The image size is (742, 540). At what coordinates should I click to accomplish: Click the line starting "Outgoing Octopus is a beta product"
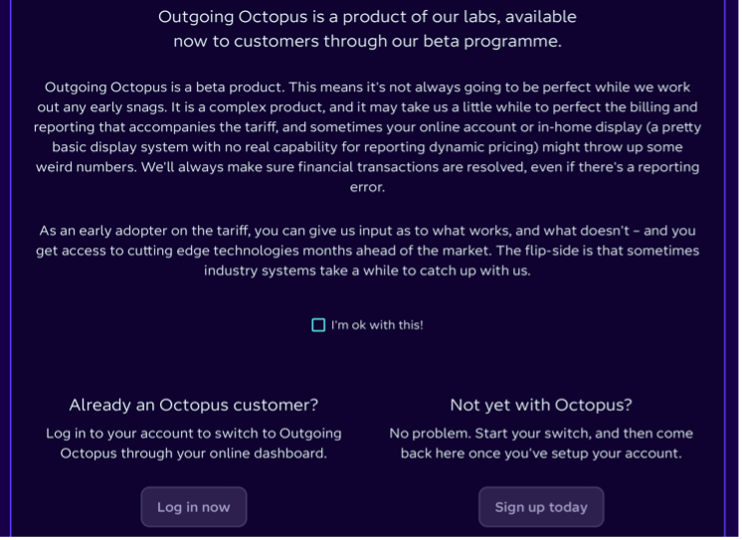[369, 88]
